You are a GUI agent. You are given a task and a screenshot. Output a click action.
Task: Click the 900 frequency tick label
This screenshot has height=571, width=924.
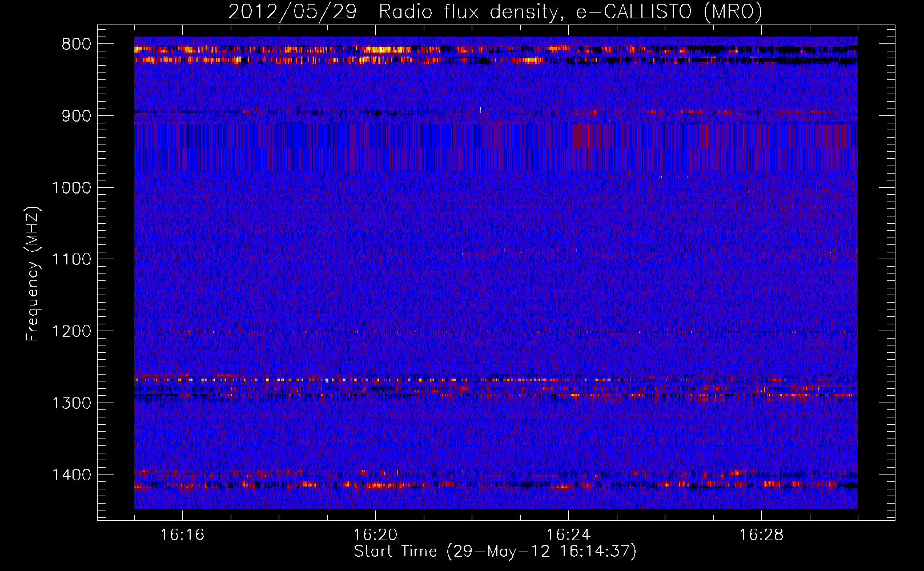tap(77, 116)
